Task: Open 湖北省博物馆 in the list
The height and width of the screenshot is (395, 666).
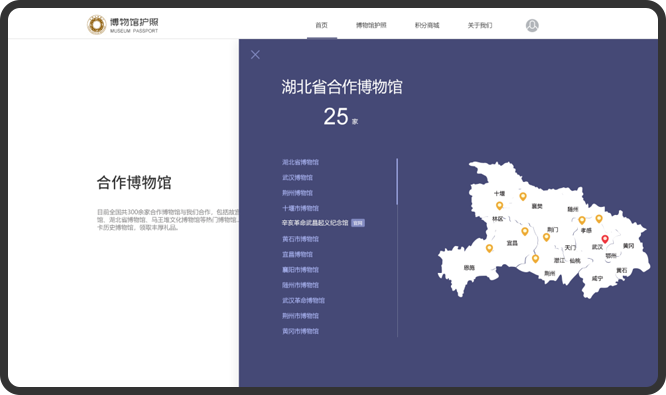Action: (300, 162)
